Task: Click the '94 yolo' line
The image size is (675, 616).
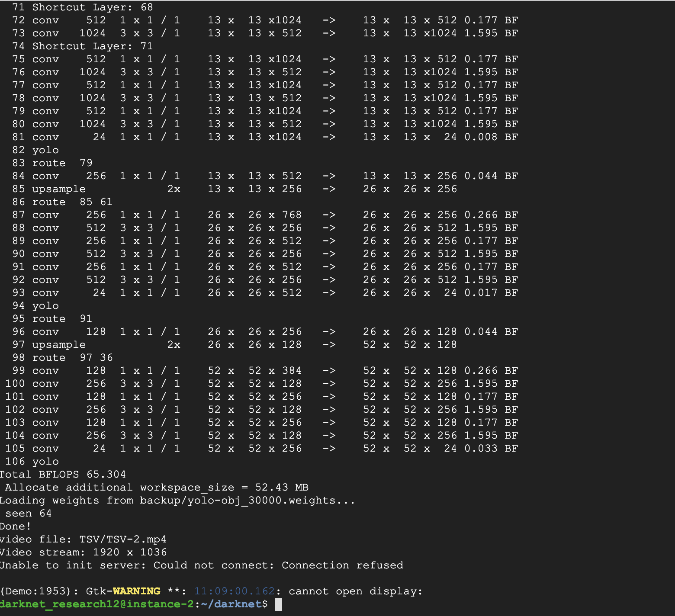Action: click(35, 306)
